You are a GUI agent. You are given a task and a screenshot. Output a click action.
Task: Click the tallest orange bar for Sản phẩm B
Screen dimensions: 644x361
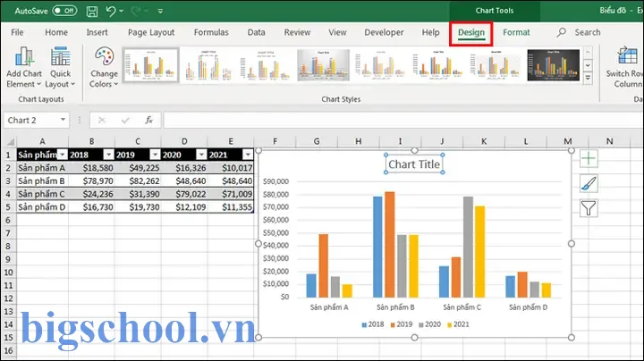(x=390, y=245)
